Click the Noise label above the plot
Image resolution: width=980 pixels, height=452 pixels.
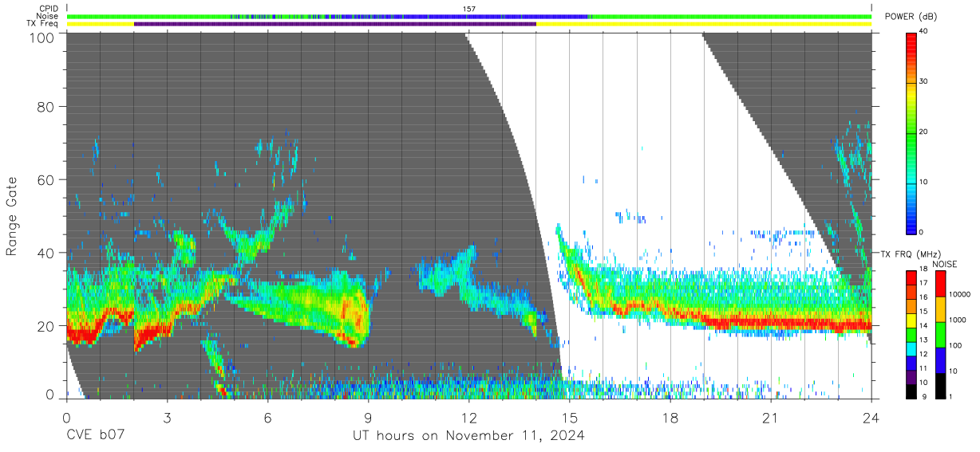(x=49, y=16)
